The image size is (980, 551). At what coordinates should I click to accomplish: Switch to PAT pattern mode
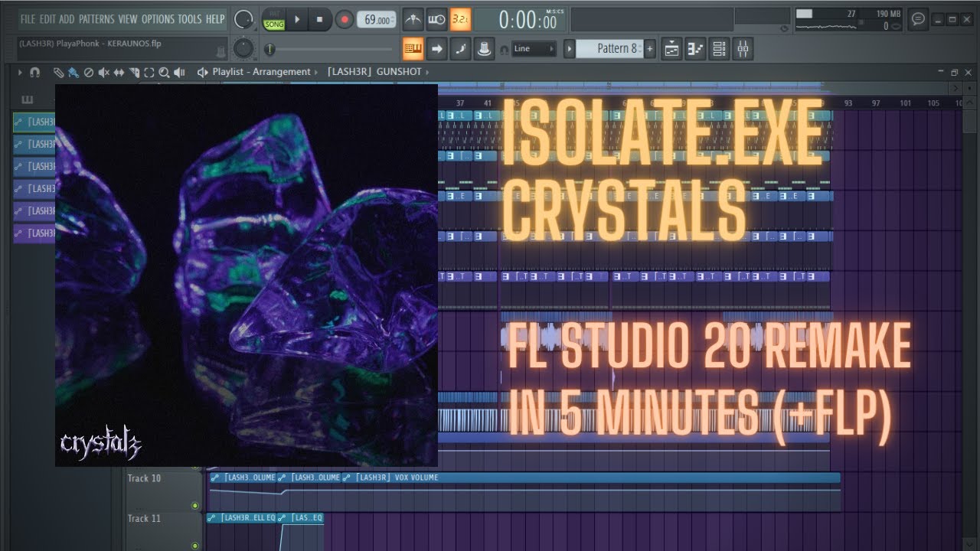273,13
